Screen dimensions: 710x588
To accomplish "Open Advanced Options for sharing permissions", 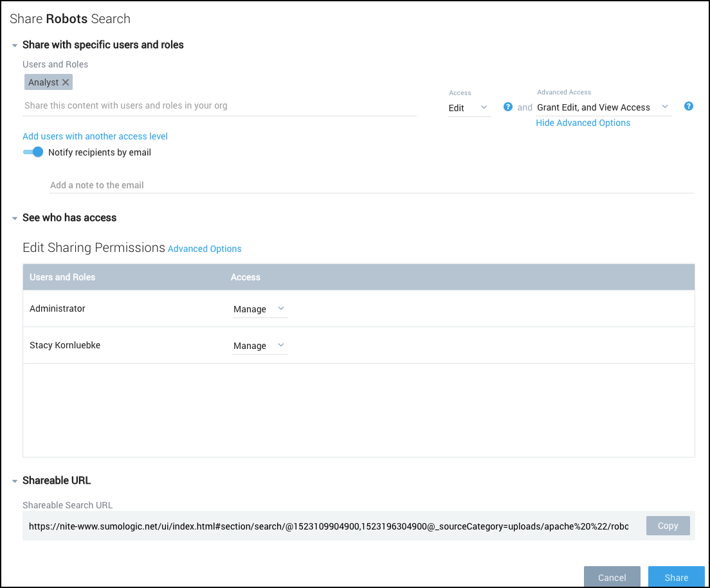I will (x=205, y=249).
